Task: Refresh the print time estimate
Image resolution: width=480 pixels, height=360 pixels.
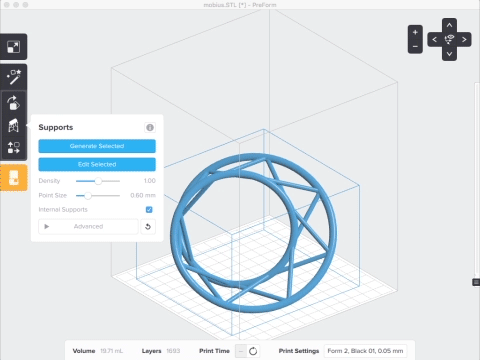Action: [253, 351]
